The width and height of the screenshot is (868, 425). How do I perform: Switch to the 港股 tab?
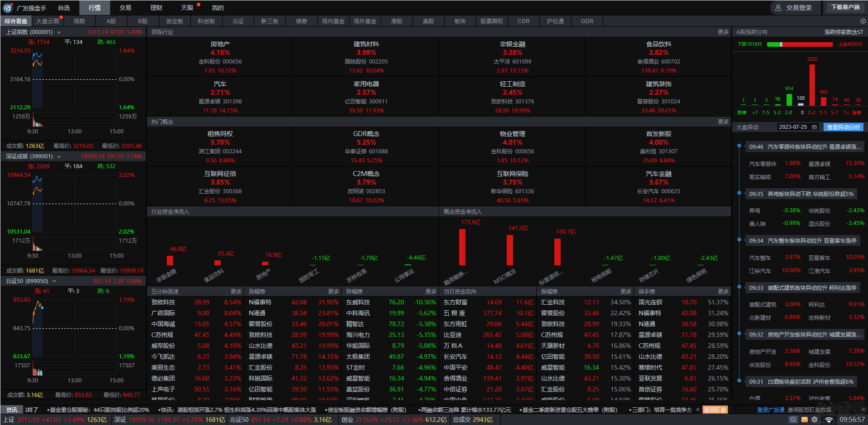point(397,21)
